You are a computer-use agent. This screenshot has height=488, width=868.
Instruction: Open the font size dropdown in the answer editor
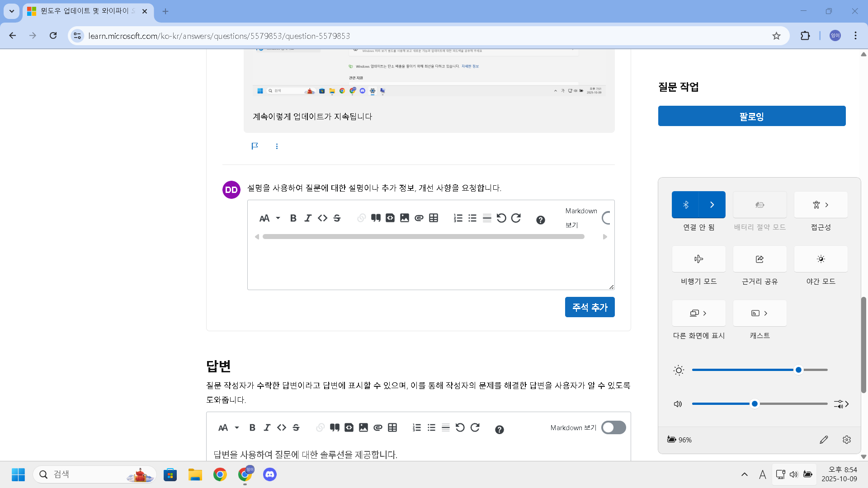(229, 427)
